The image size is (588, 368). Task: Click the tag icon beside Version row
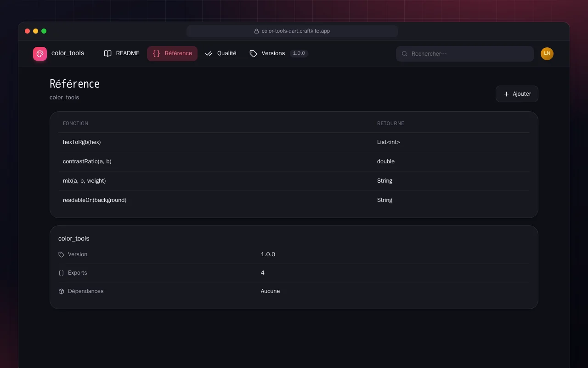tap(62, 254)
